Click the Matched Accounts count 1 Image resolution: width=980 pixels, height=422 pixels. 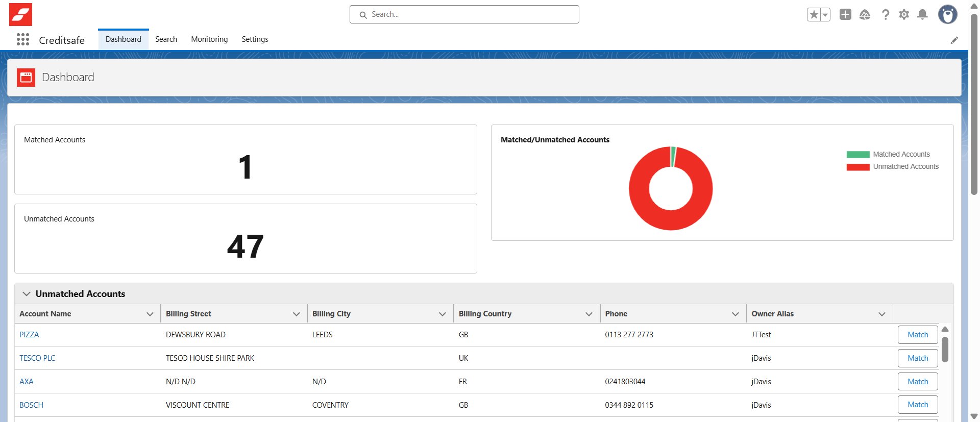[x=246, y=167]
